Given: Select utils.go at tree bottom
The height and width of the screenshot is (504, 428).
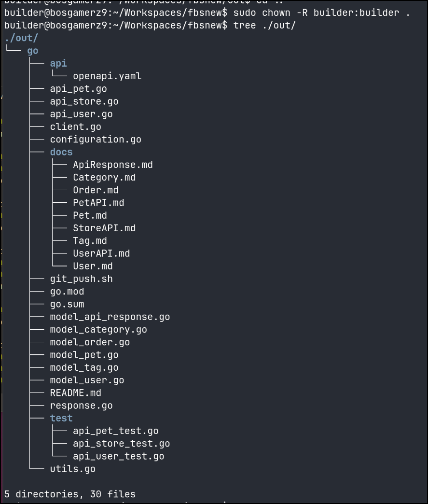Looking at the screenshot, I should pos(72,469).
